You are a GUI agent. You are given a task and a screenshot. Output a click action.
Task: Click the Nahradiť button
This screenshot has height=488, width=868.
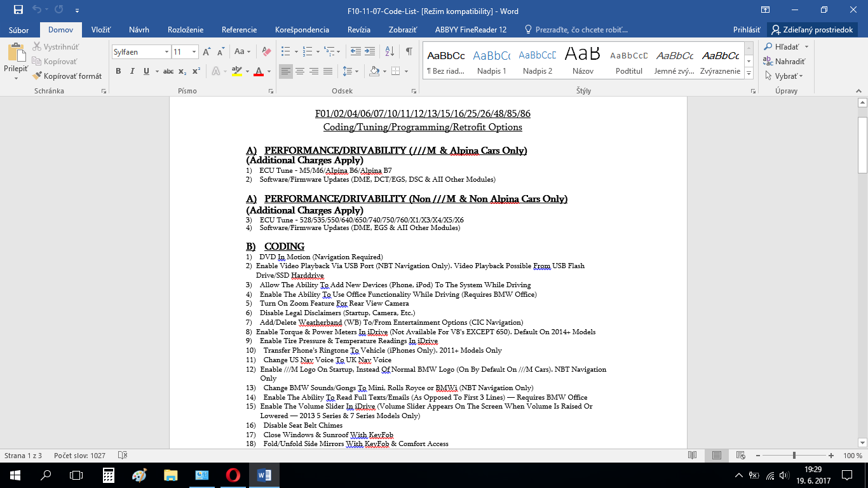(784, 62)
